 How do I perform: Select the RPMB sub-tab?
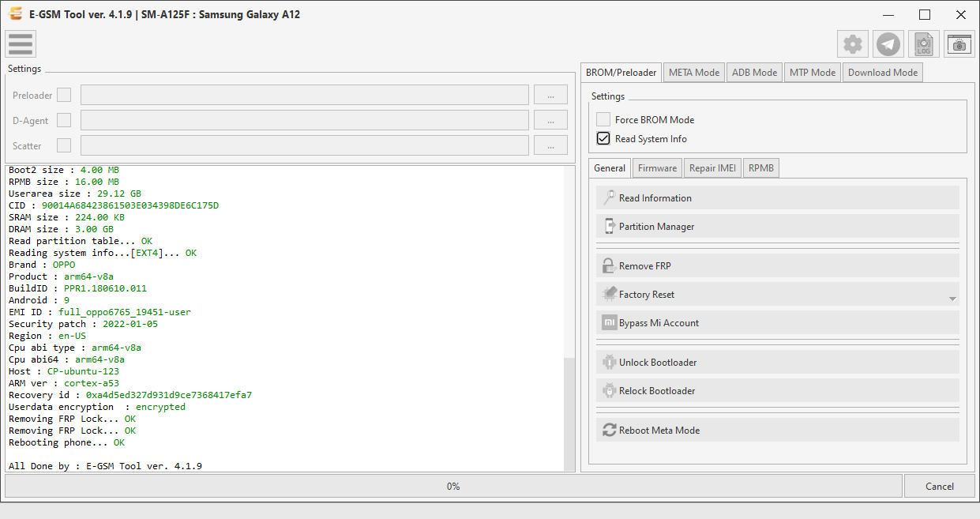tap(761, 167)
